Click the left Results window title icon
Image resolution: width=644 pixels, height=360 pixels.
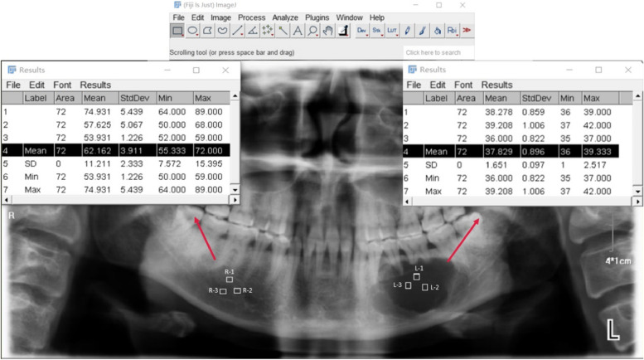pyautogui.click(x=12, y=70)
